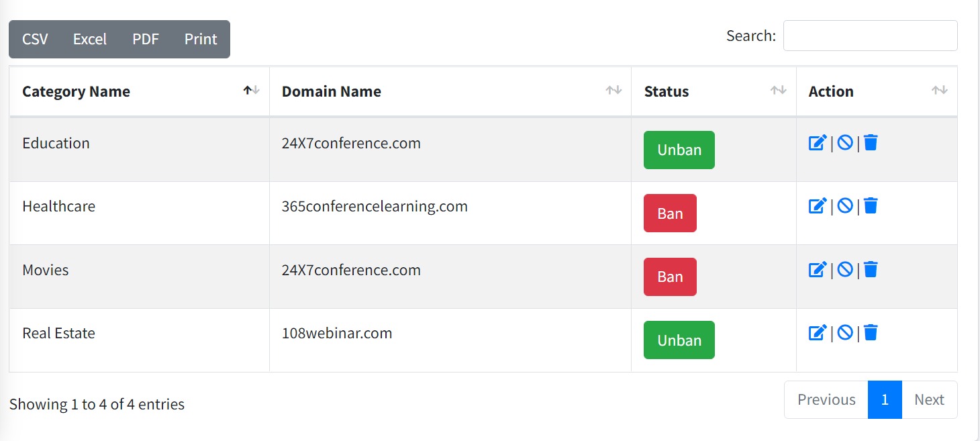Toggle the red Ban button for Healthcare
This screenshot has height=441, width=980.
(x=670, y=213)
